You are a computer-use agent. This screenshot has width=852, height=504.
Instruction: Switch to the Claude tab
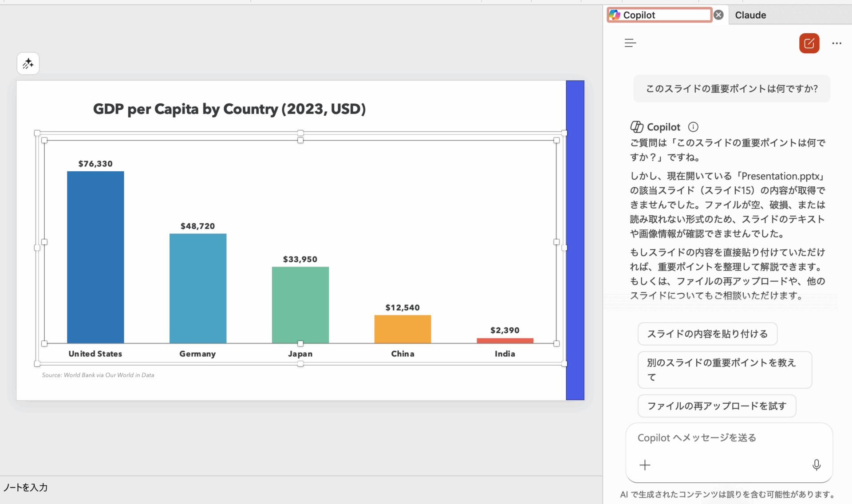(750, 15)
